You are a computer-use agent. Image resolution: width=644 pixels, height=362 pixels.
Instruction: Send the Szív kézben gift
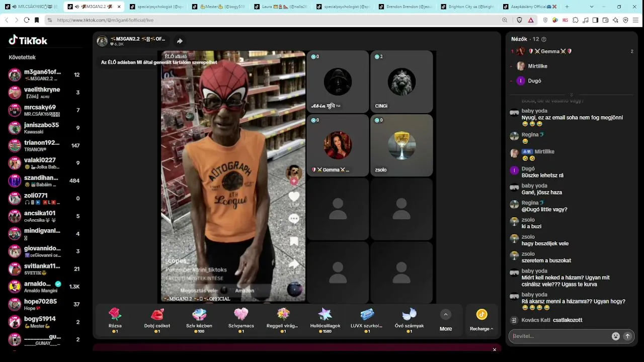tap(199, 320)
